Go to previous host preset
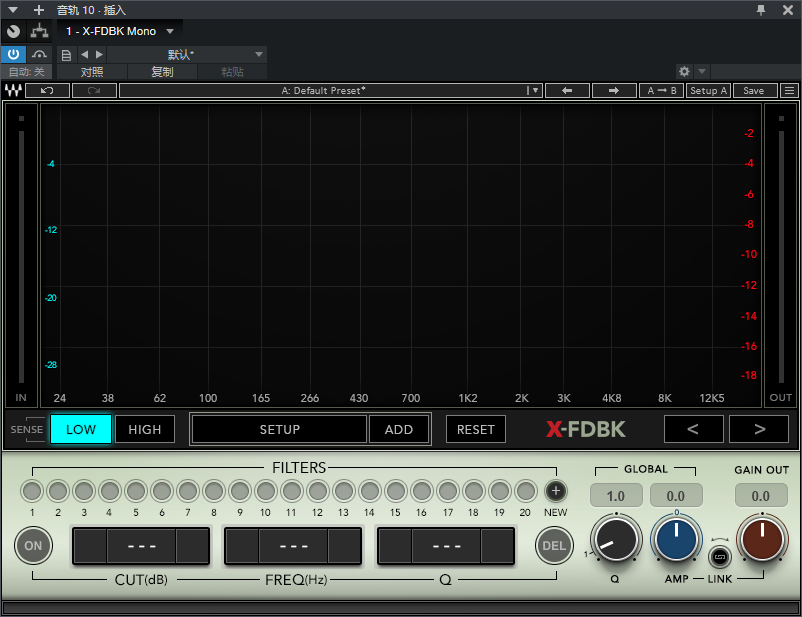The width and height of the screenshot is (802, 617). tap(84, 54)
